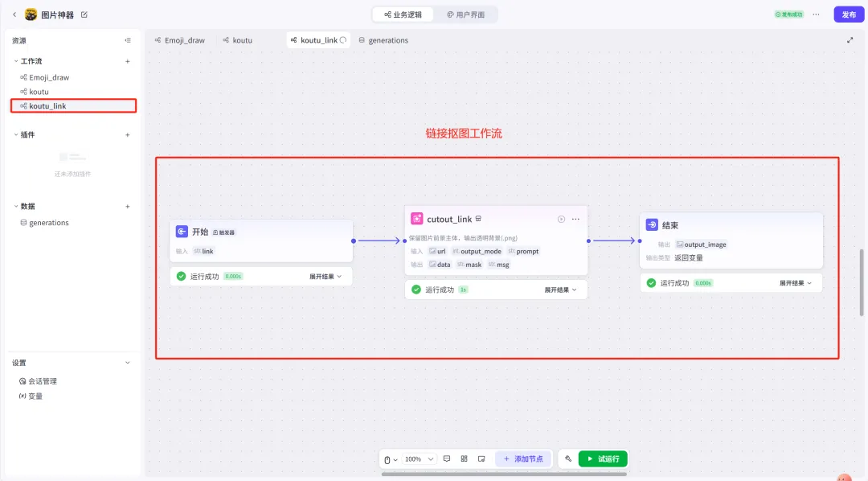Open cutout_link node more options menu
Viewport: 868px width, 481px height.
tap(575, 219)
